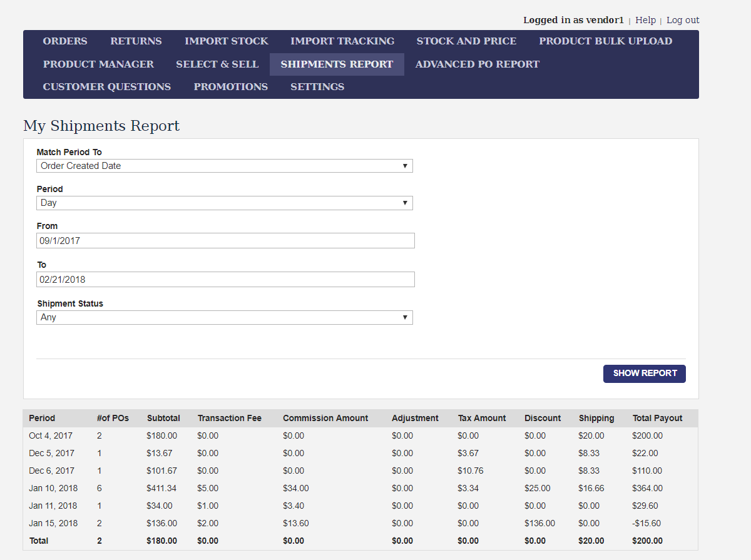Expand the Match Period To dropdown
This screenshot has width=751, height=560.
coord(225,166)
